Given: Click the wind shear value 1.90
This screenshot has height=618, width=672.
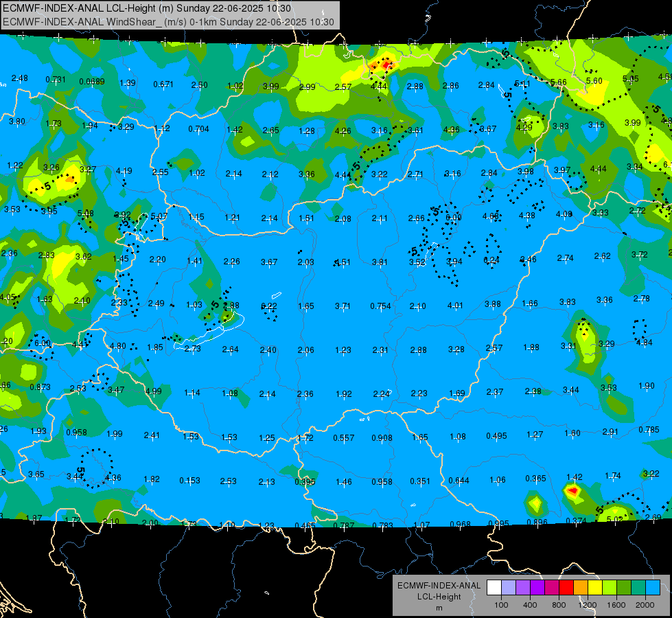Looking at the screenshot, I should [x=647, y=386].
